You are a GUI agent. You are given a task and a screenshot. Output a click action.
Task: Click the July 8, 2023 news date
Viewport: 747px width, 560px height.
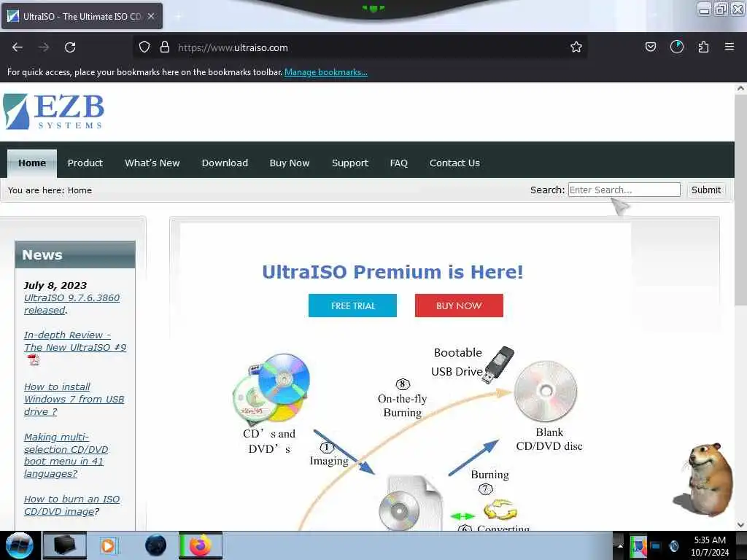click(55, 285)
